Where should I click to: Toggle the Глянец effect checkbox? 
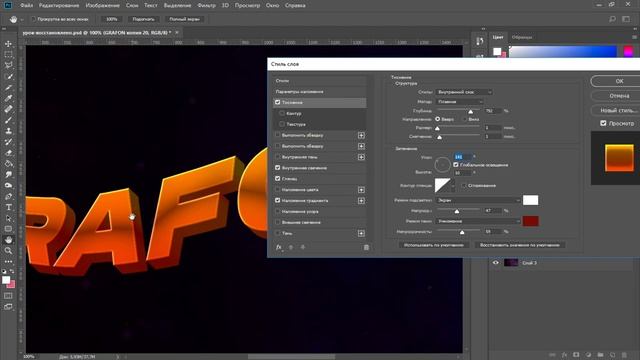click(278, 179)
